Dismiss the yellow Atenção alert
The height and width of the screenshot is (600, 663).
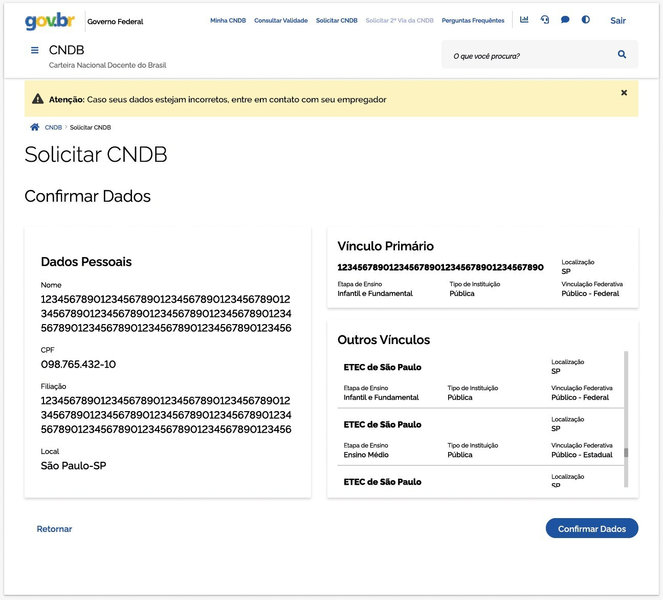(624, 93)
